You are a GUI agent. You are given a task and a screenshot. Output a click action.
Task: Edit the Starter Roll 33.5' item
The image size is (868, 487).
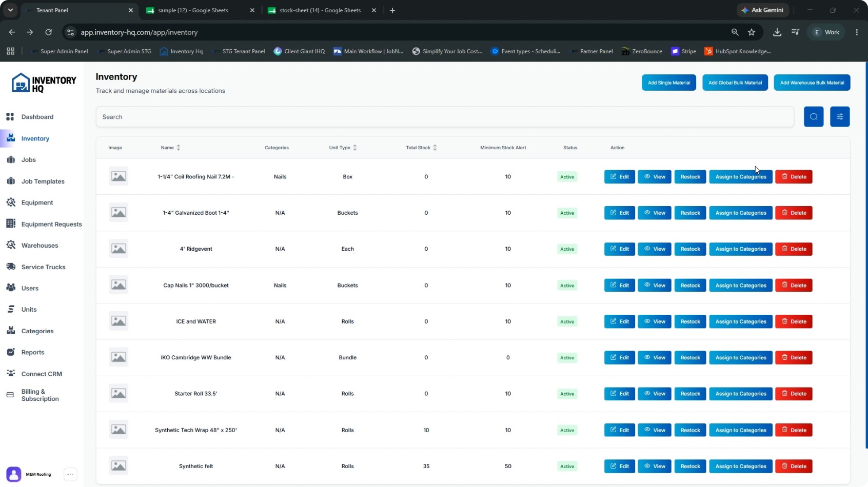[620, 394]
